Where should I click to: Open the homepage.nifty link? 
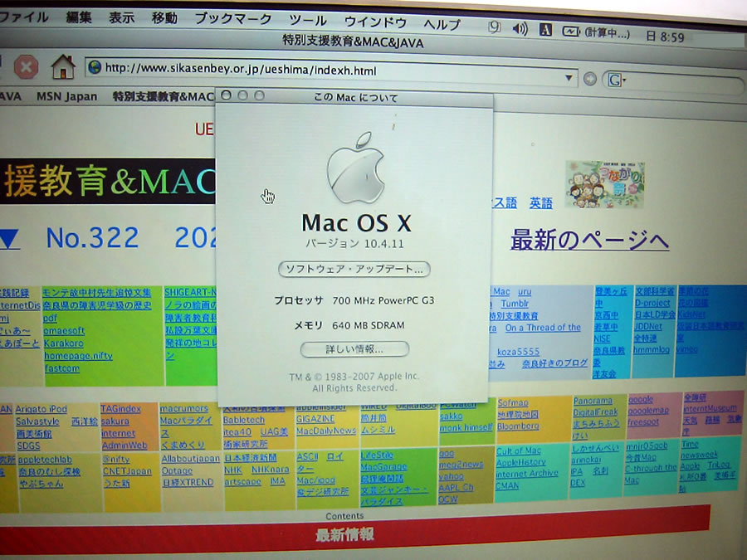point(78,356)
